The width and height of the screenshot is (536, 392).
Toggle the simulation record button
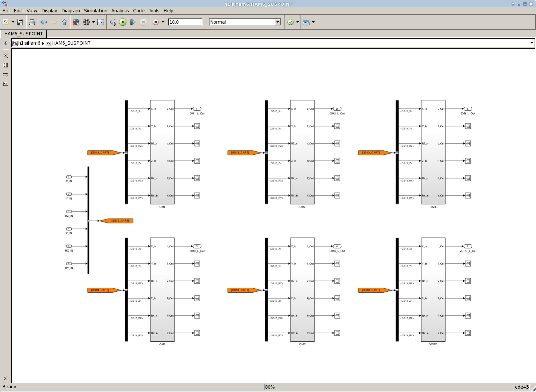point(155,22)
